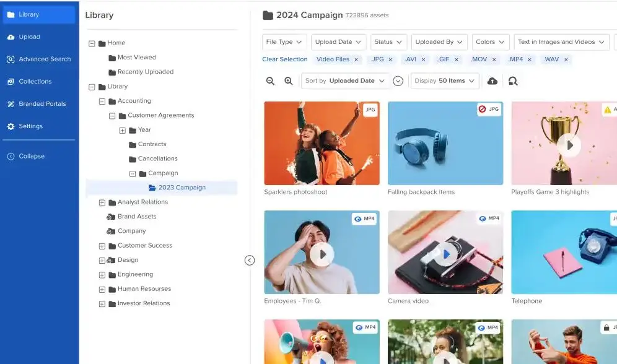
Task: Expand the Design folder
Action: [x=102, y=261]
